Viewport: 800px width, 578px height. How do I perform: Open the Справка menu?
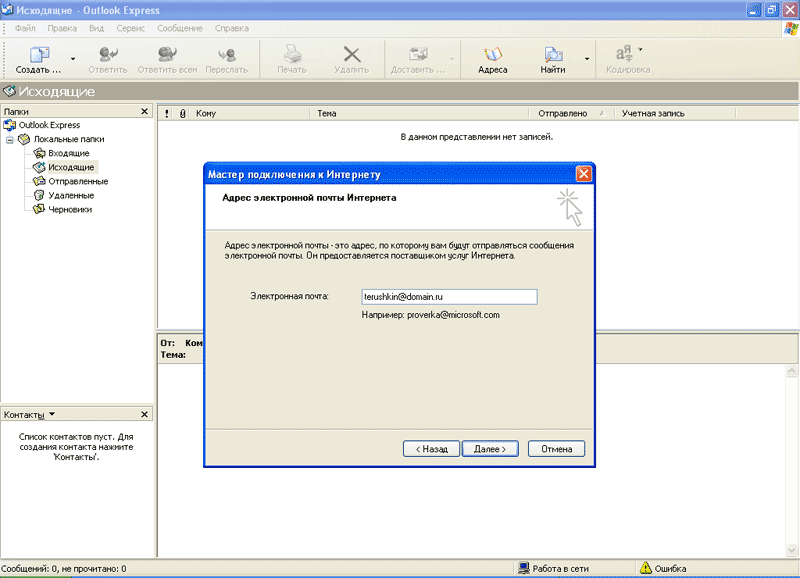[232, 28]
